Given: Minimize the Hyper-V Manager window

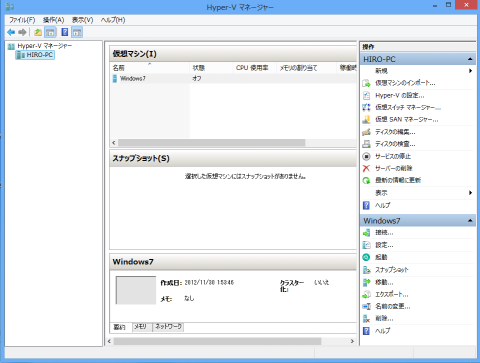Looking at the screenshot, I should 435,5.
